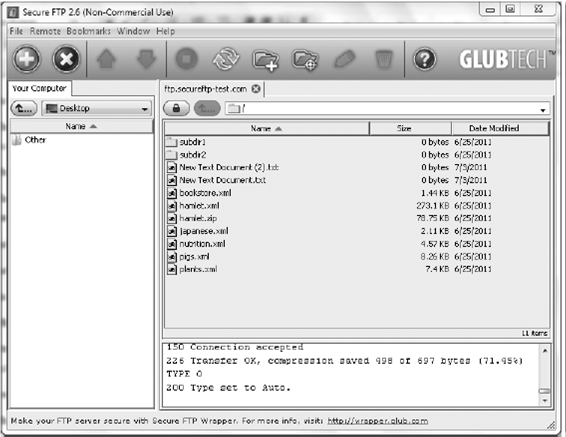Open the Help menu
The image size is (566, 437).
165,31
